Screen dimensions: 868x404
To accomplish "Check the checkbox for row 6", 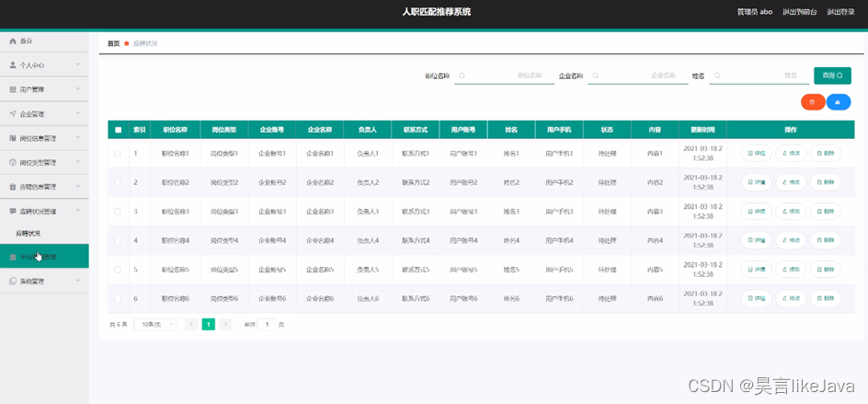I will pos(118,299).
